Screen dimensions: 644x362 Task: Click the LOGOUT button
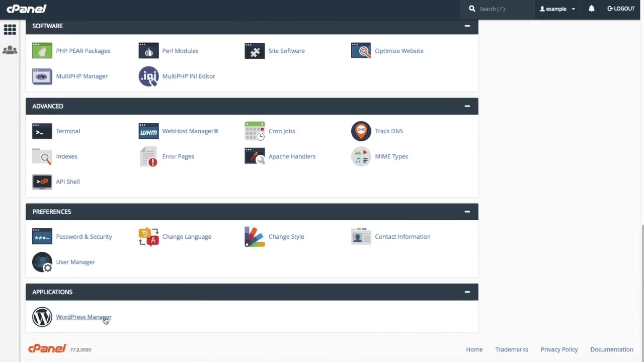(621, 9)
